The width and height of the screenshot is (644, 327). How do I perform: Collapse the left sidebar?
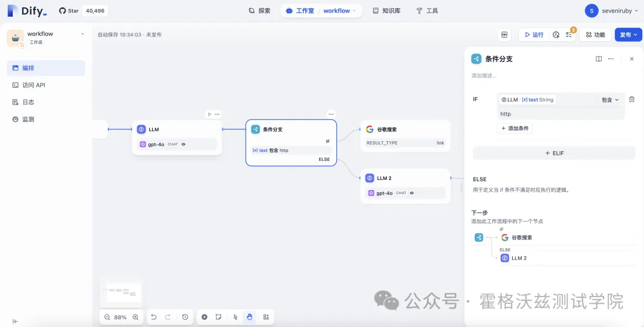(x=15, y=321)
